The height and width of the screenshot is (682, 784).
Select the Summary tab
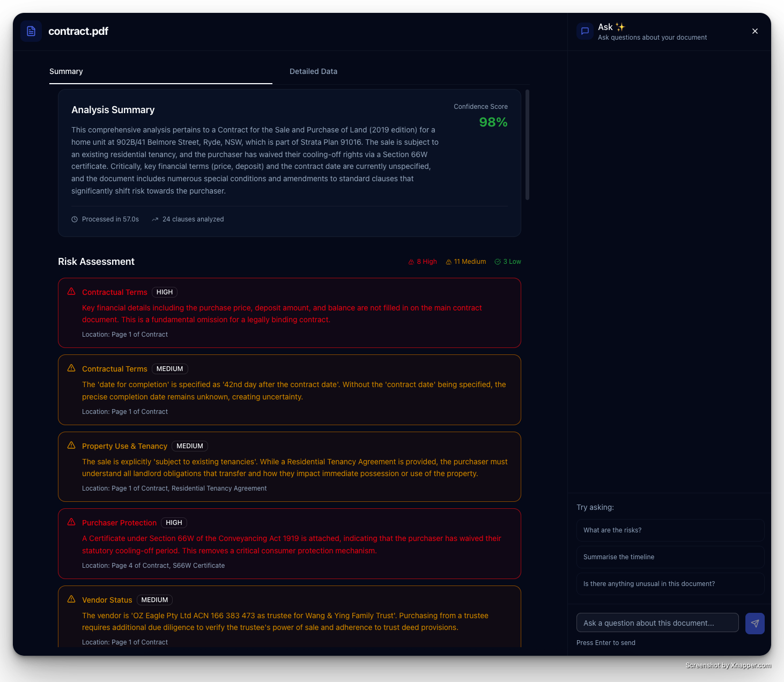[66, 71]
